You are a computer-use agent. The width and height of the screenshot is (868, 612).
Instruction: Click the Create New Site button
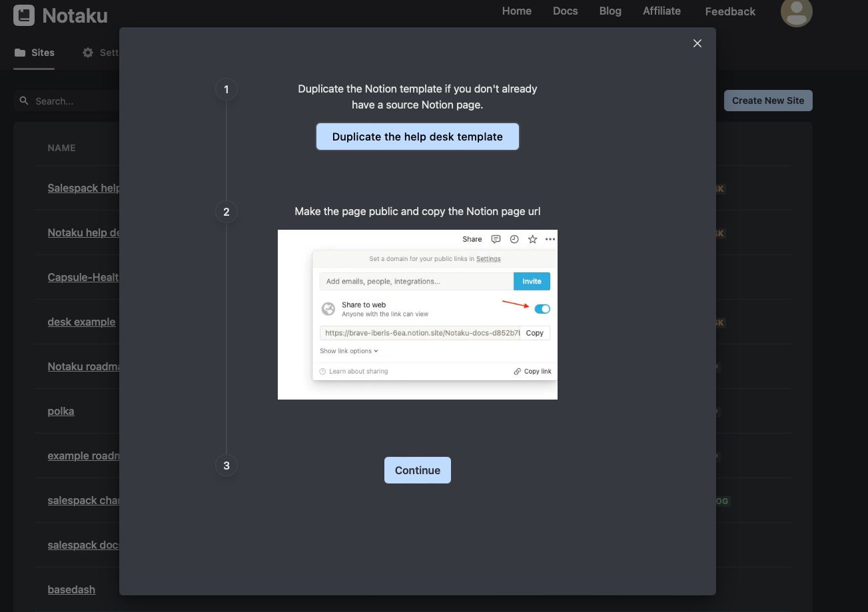pos(768,101)
